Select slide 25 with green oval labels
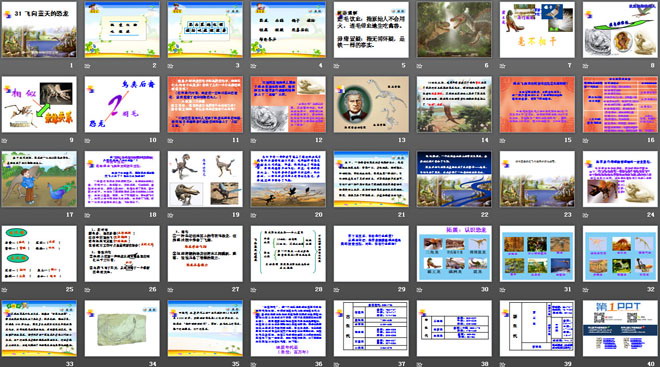The height and width of the screenshot is (367, 660). coord(39,253)
